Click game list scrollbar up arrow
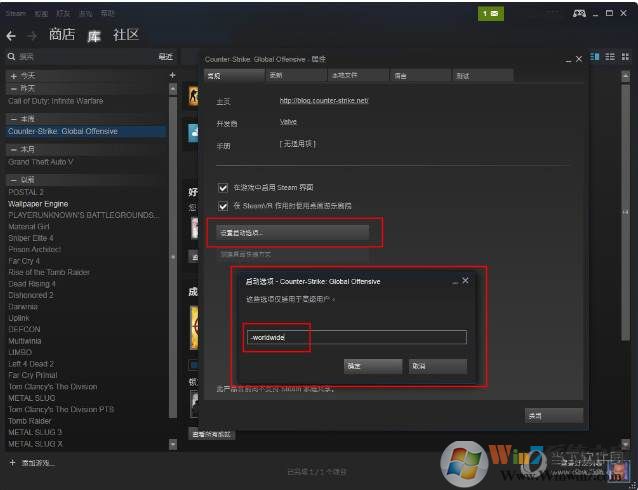Image resolution: width=638 pixels, height=490 pixels. click(x=173, y=89)
